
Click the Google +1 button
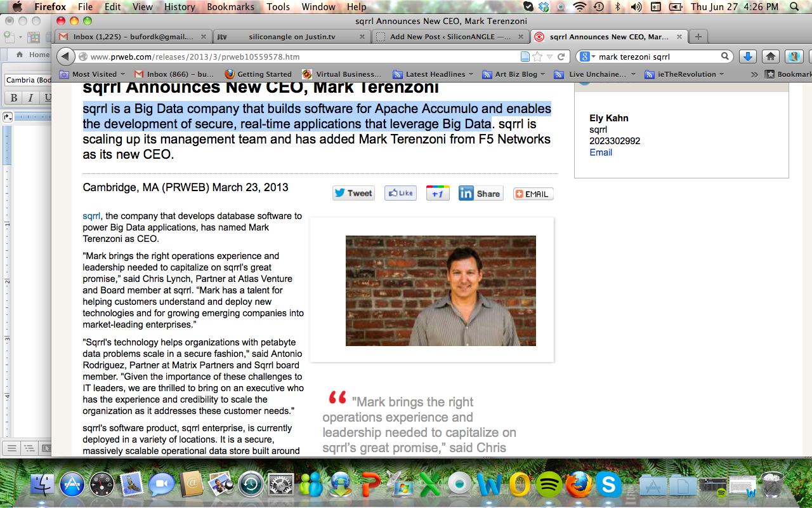(438, 193)
